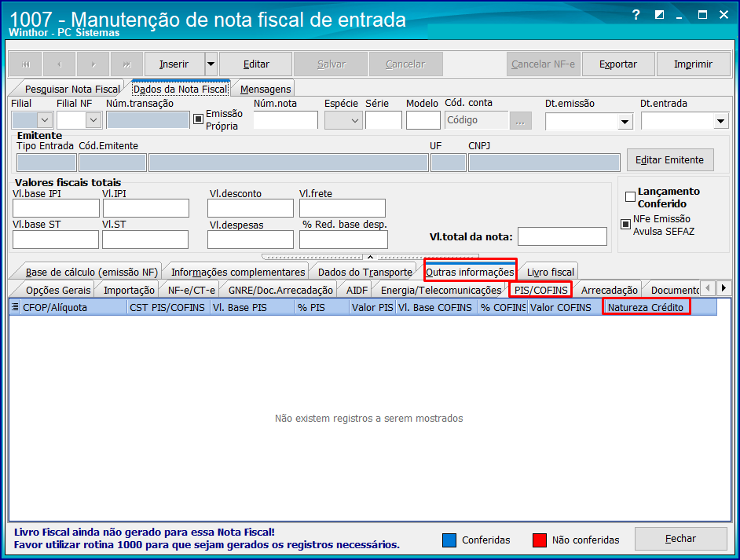Switch to Dados da Nota Fiscal tab

181,90
